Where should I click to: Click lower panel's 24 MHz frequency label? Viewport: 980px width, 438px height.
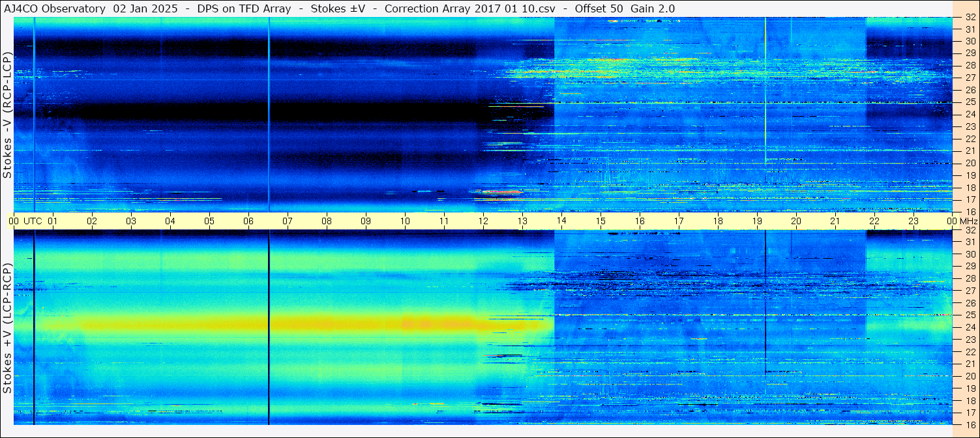pos(970,327)
